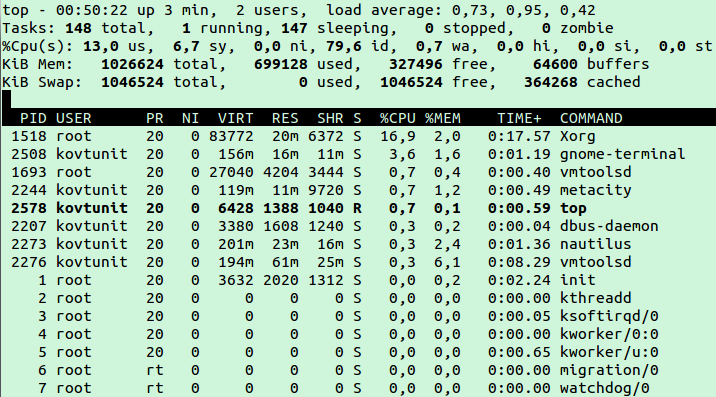
Task: Click PID 2276 in the vmtoolsd row
Action: 29,262
